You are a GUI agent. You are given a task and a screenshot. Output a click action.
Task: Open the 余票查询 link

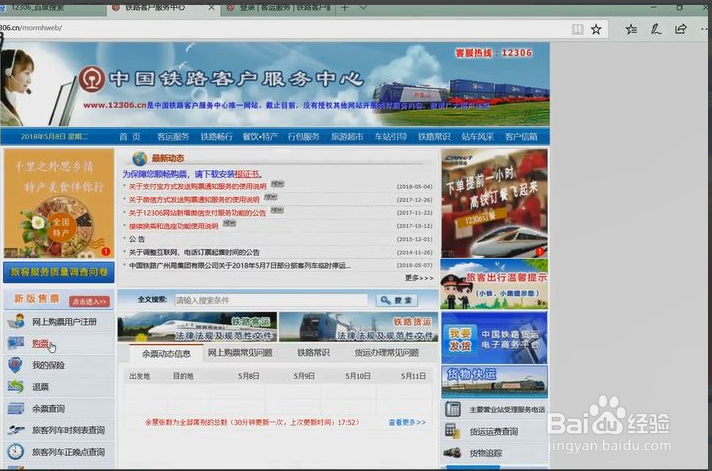click(48, 409)
